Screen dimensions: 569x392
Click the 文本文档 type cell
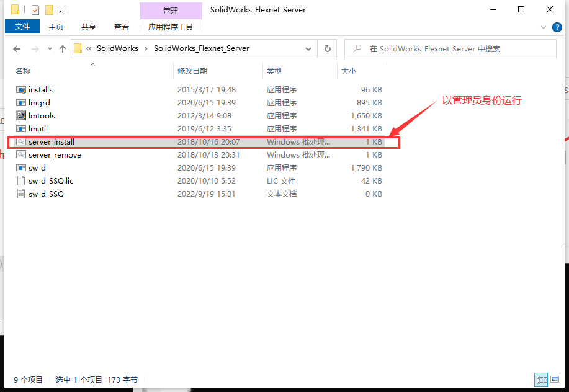[x=282, y=194]
